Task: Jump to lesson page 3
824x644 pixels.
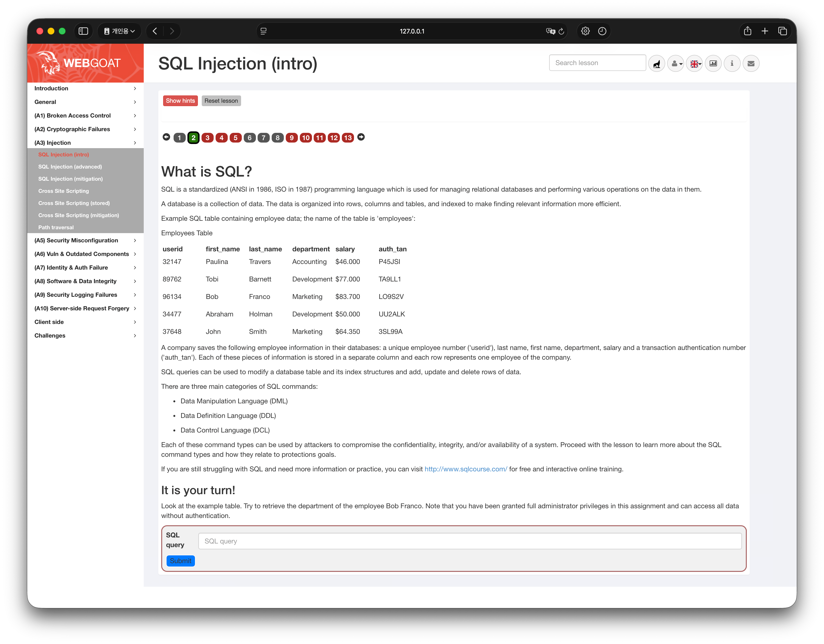Action: click(x=208, y=138)
